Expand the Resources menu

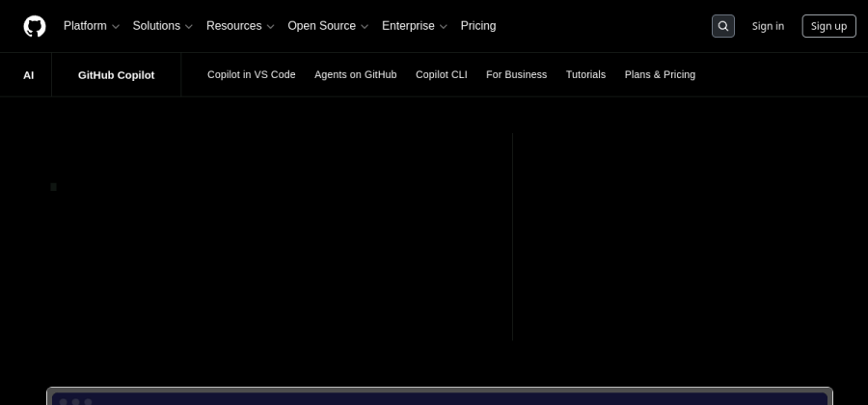click(x=240, y=26)
